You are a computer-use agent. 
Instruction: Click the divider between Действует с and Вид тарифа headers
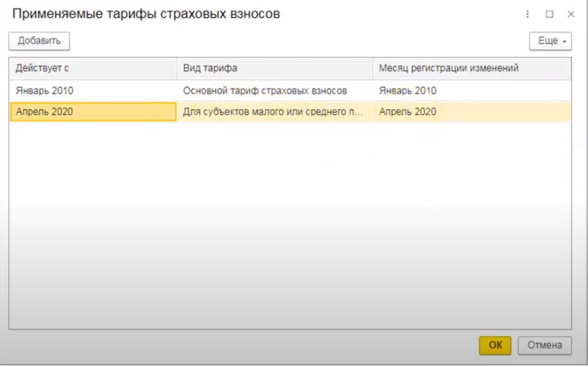(177, 68)
